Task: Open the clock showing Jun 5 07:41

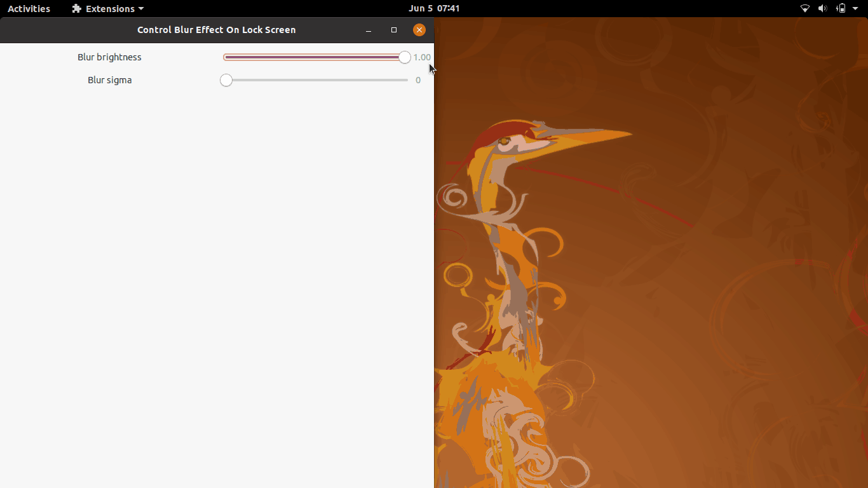Action: pyautogui.click(x=434, y=9)
